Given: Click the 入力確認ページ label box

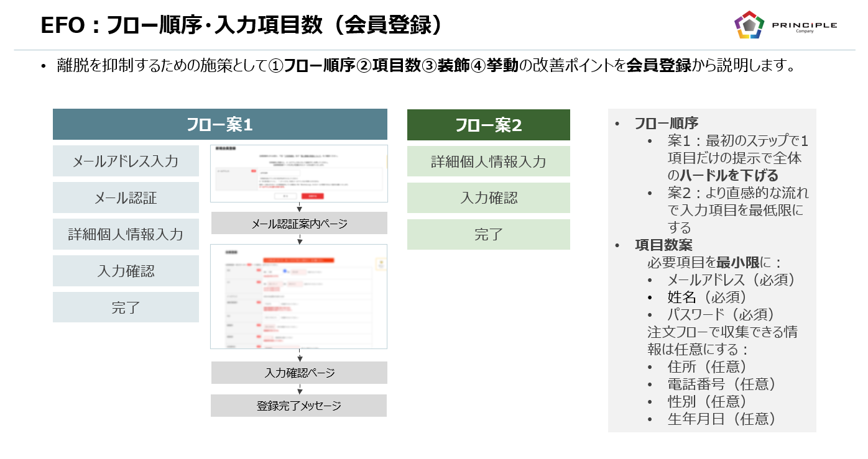Looking at the screenshot, I should tap(299, 373).
